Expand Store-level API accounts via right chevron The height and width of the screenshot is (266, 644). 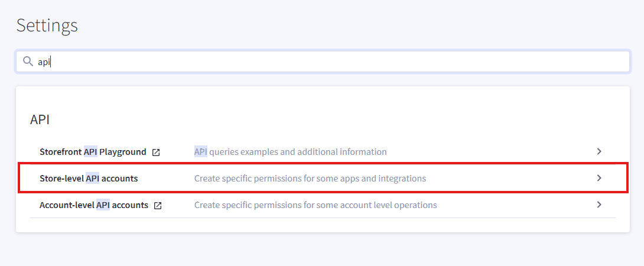(599, 178)
